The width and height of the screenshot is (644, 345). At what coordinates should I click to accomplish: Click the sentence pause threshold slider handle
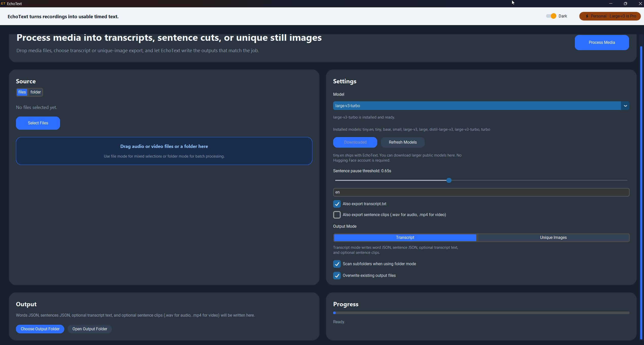coord(449,180)
